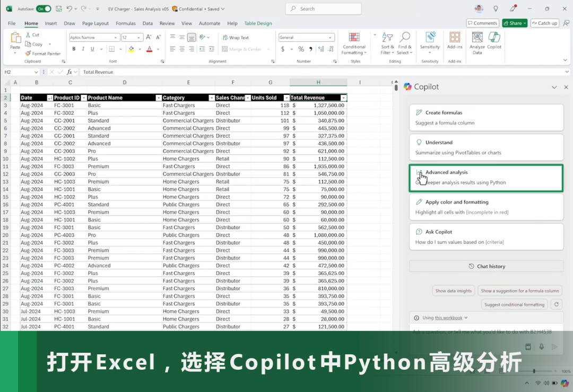Image resolution: width=573 pixels, height=392 pixels.
Task: Click the Comma Style icon
Action: pyautogui.click(x=310, y=49)
